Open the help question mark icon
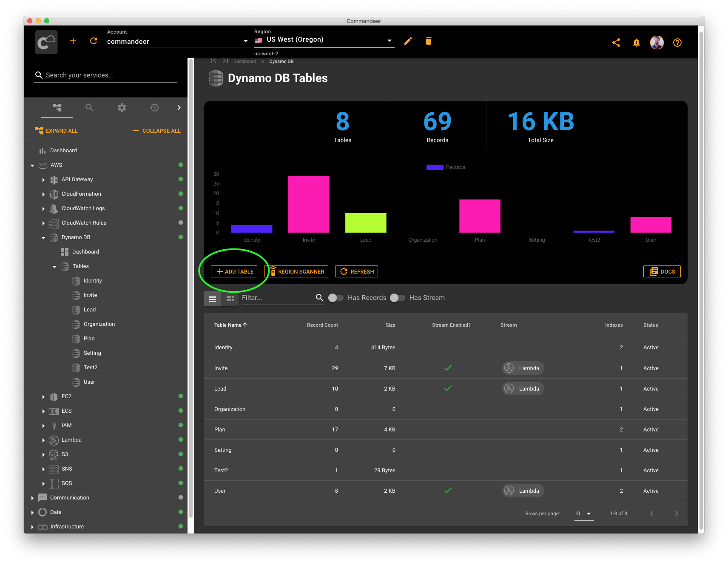 pos(677,43)
